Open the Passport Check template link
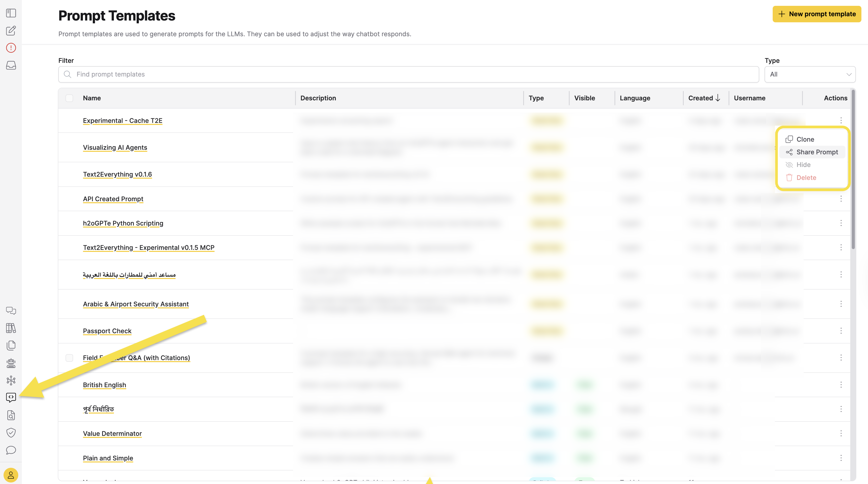 (x=107, y=331)
